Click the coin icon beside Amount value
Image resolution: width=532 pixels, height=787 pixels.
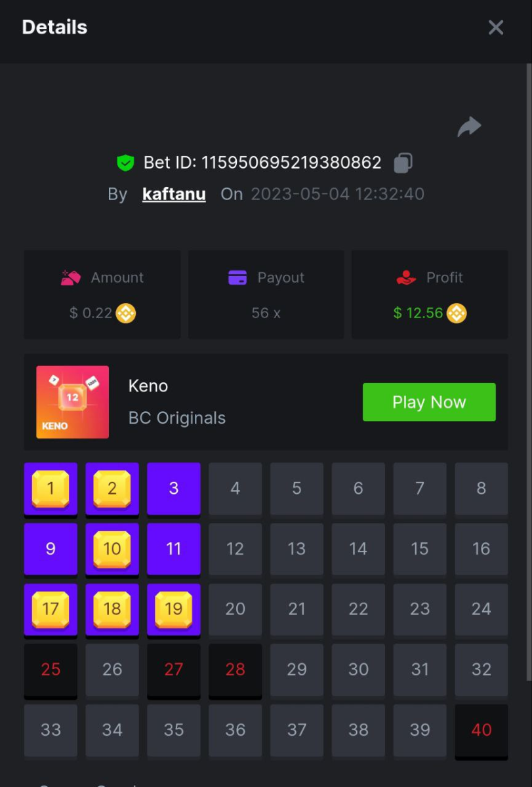tap(126, 313)
